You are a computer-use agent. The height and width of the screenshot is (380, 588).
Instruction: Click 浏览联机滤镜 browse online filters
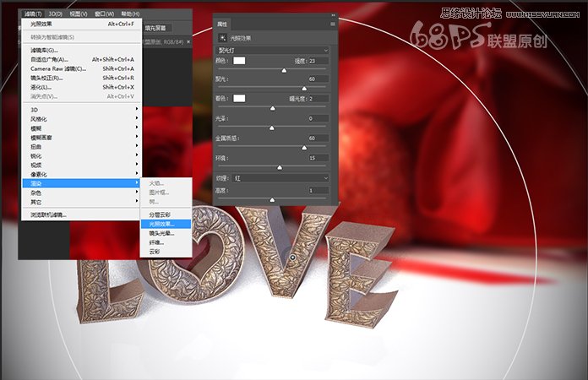(82, 215)
